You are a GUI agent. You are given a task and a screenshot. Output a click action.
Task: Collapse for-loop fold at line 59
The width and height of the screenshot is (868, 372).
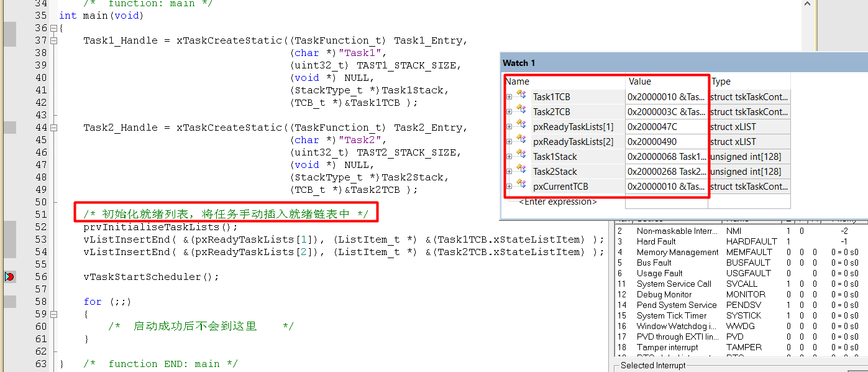coord(53,315)
